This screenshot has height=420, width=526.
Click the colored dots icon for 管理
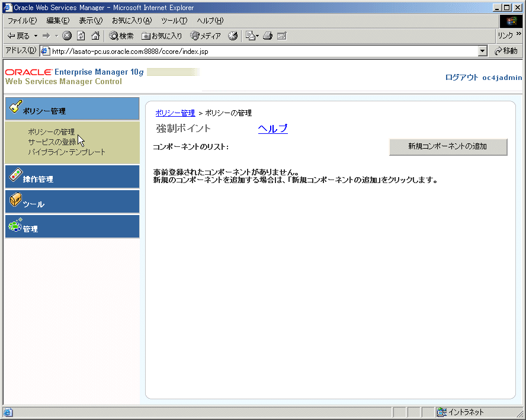15,225
